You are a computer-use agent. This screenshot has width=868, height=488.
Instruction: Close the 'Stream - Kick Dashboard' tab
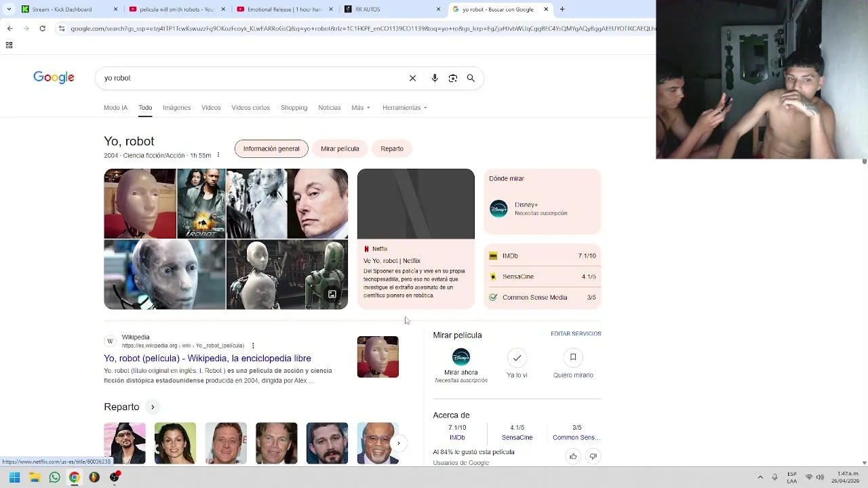click(x=116, y=9)
